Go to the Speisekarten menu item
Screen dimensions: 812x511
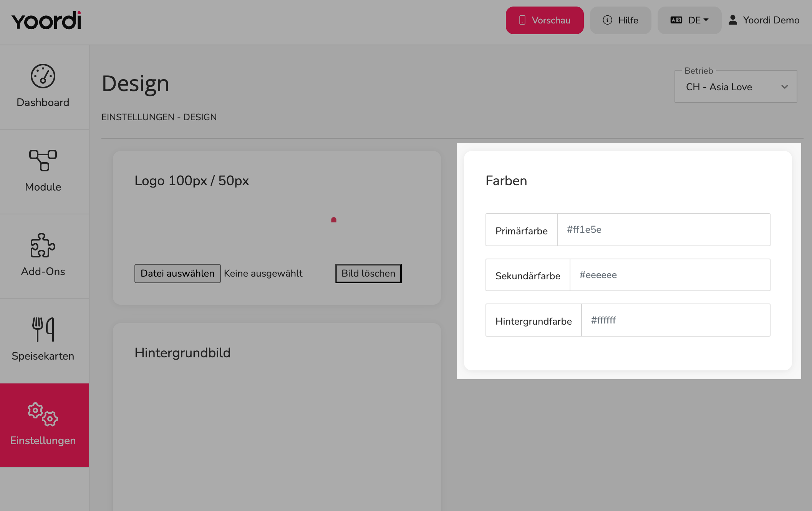point(43,356)
